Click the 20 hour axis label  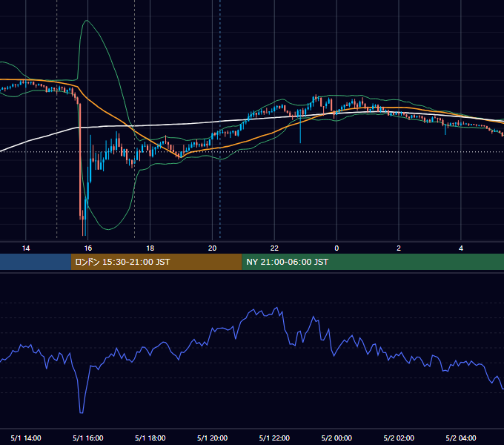tap(212, 248)
